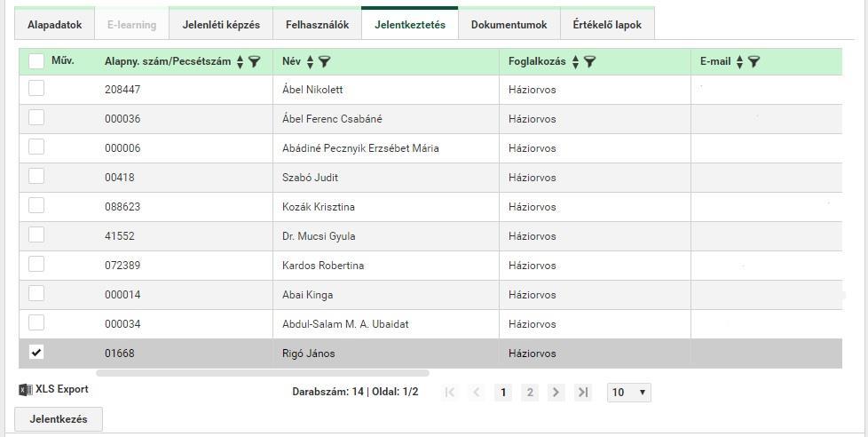
Task: Sort the Név column using arrows
Action: click(x=310, y=61)
